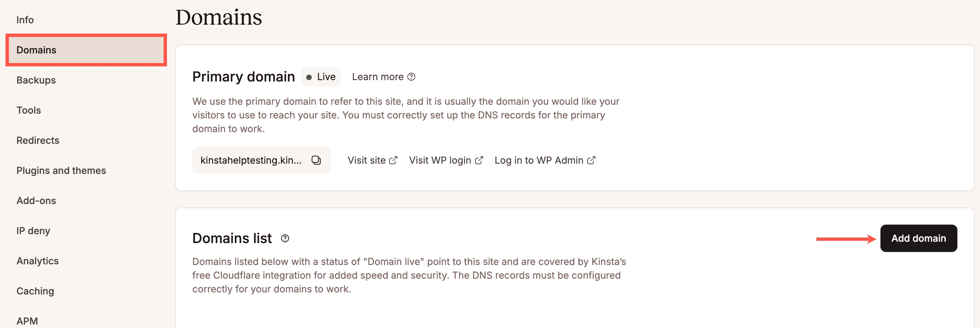Open the Info section in sidebar
This screenshot has width=980, height=328.
point(25,20)
